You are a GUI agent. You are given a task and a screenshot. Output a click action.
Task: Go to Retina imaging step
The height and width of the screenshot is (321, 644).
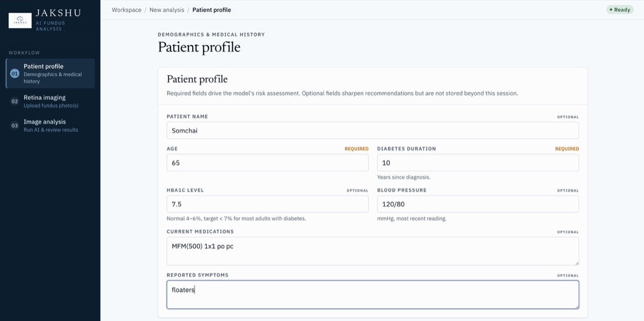(x=50, y=101)
